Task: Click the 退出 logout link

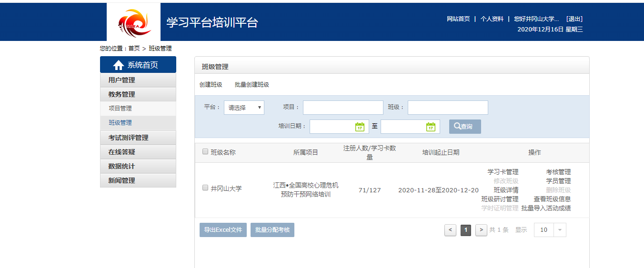Action: pyautogui.click(x=574, y=19)
